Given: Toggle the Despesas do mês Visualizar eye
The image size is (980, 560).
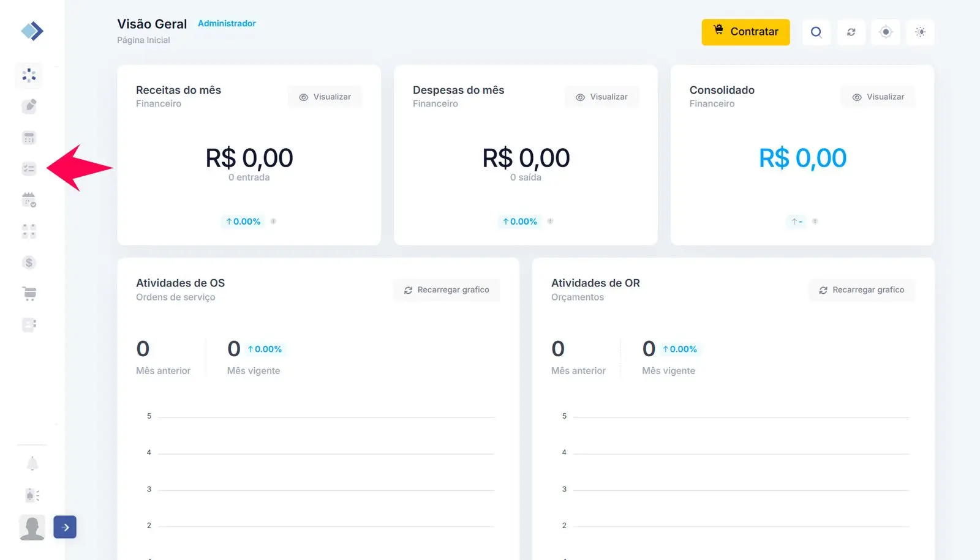Looking at the screenshot, I should 602,97.
